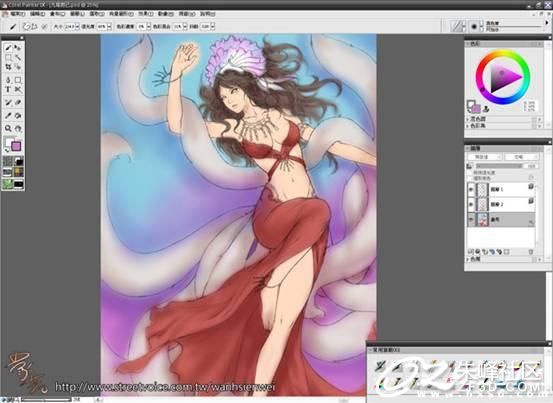This screenshot has height=403, width=553.
Task: Click the first icon in the layers panel footer
Action: [x=471, y=252]
